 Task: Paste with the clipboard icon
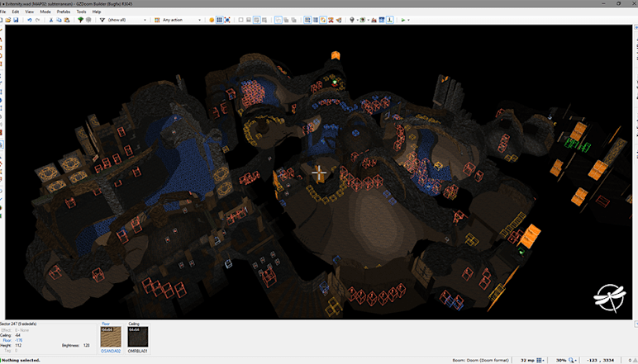[x=67, y=20]
